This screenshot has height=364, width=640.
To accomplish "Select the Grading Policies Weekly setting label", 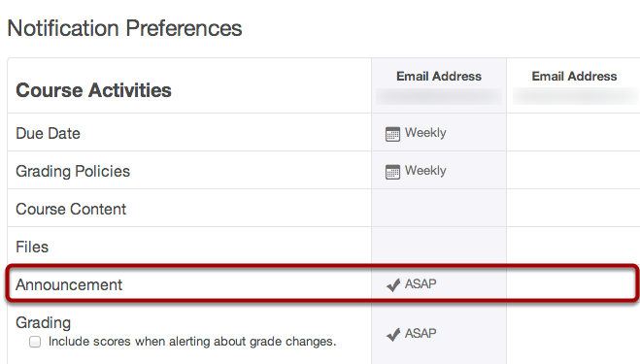I will point(425,171).
